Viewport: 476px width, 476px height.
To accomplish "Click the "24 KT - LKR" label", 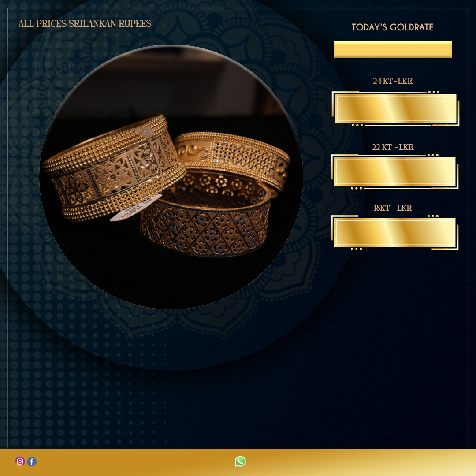I will click(393, 81).
